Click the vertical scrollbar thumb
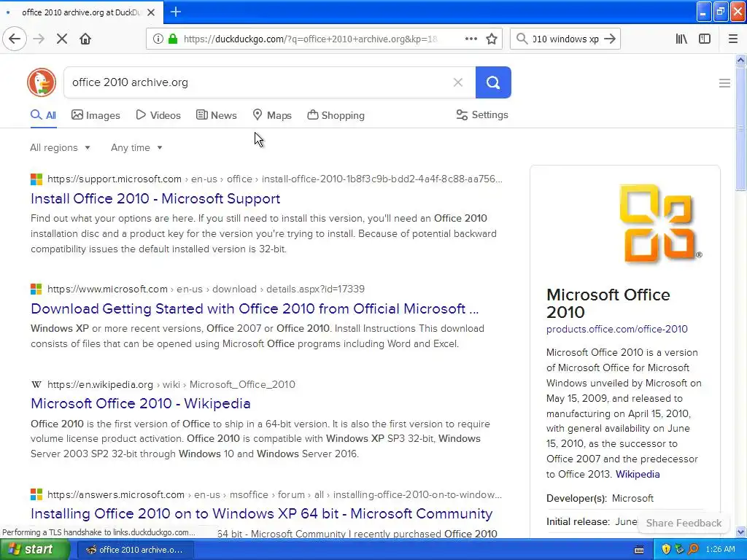The height and width of the screenshot is (560, 747). 740,128
